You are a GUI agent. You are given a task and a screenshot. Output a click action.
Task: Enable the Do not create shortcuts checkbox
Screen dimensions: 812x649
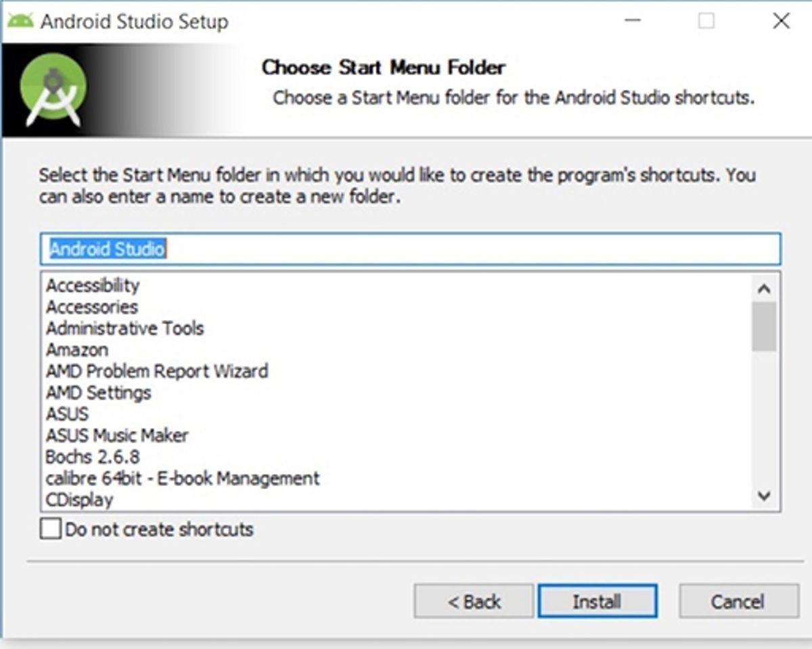pyautogui.click(x=49, y=529)
